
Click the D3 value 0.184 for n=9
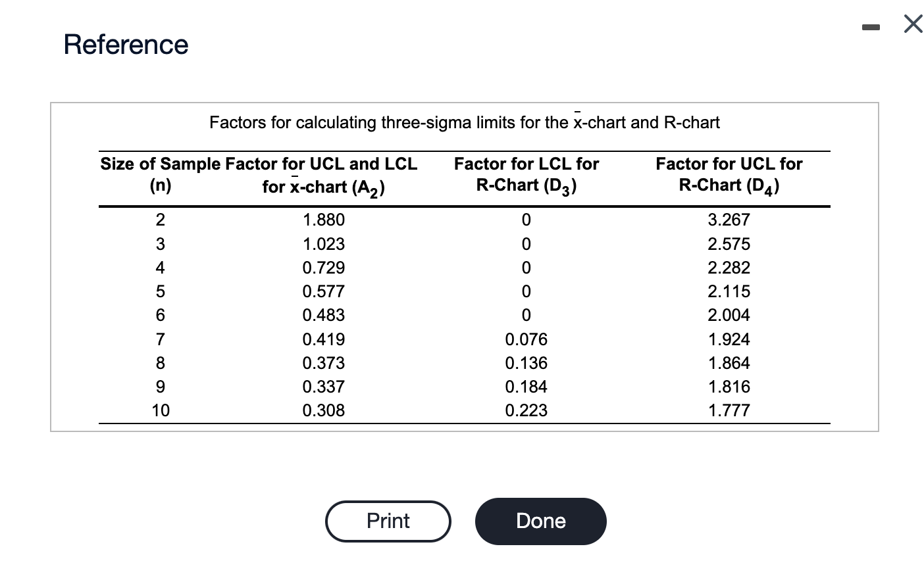(x=526, y=387)
